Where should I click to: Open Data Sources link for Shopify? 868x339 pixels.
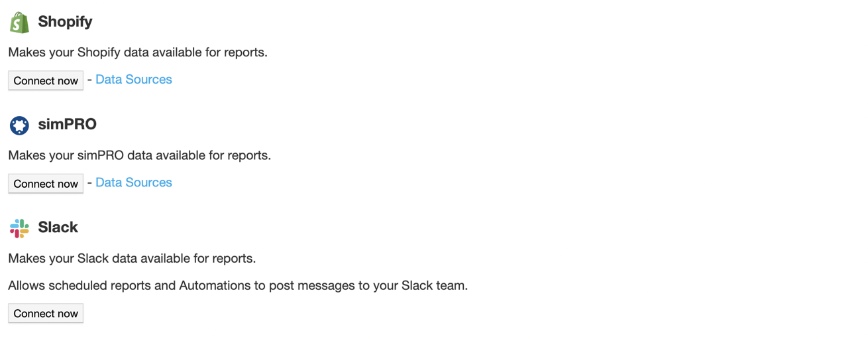tap(133, 80)
